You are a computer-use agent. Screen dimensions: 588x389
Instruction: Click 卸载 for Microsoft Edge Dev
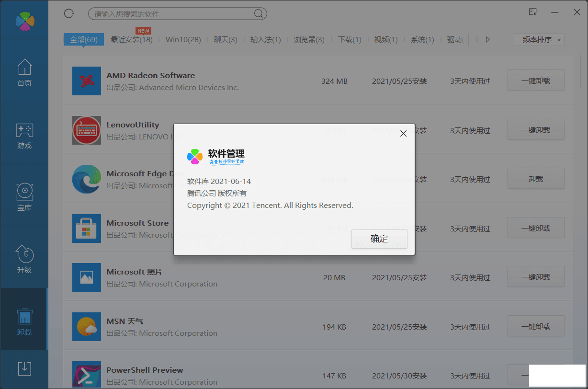[x=536, y=179]
